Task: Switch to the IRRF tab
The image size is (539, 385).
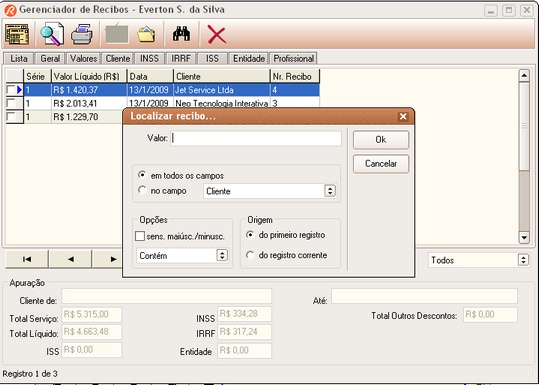Action: 181,58
